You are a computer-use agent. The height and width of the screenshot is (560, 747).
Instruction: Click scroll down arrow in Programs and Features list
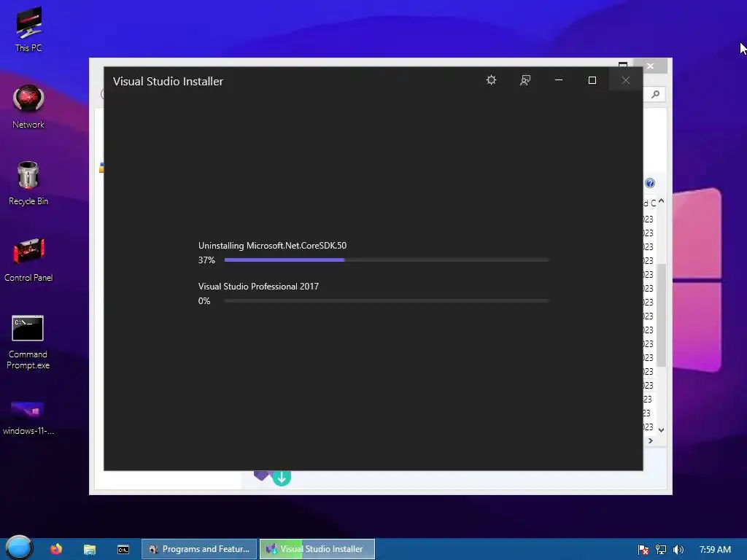[661, 429]
